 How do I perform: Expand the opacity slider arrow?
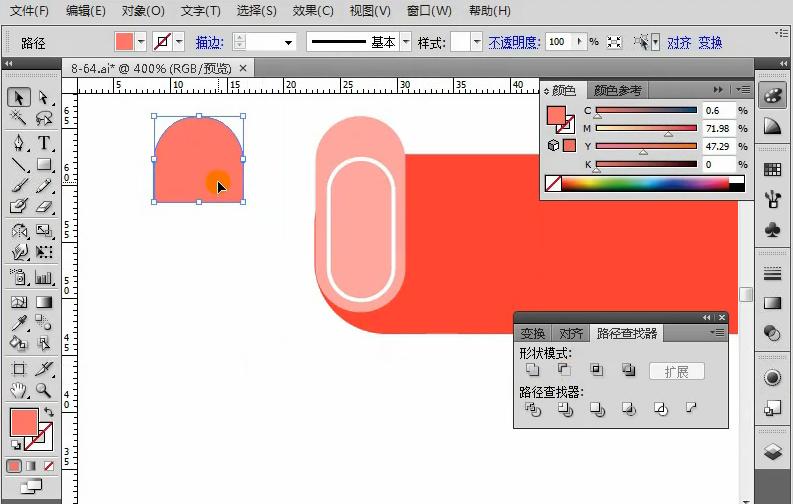[580, 42]
